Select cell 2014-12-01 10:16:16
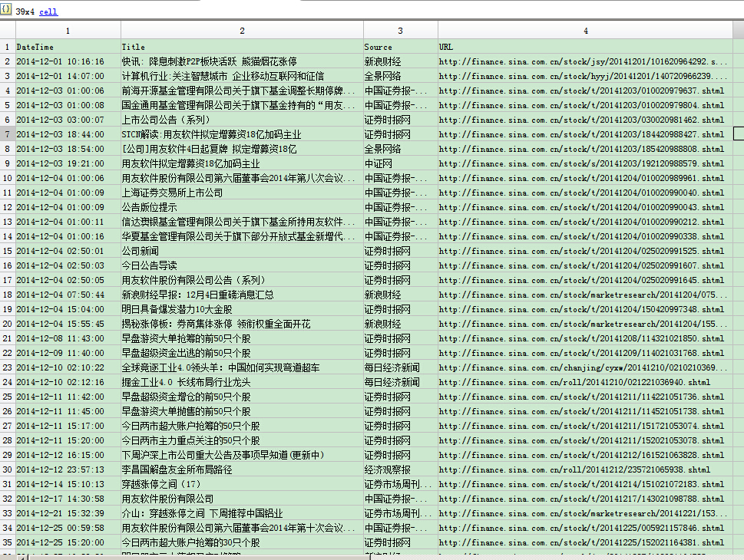This screenshot has height=560, width=744. click(x=68, y=61)
